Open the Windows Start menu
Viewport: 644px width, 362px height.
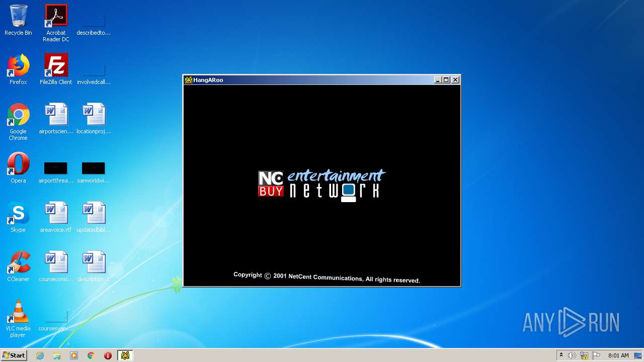[x=14, y=355]
